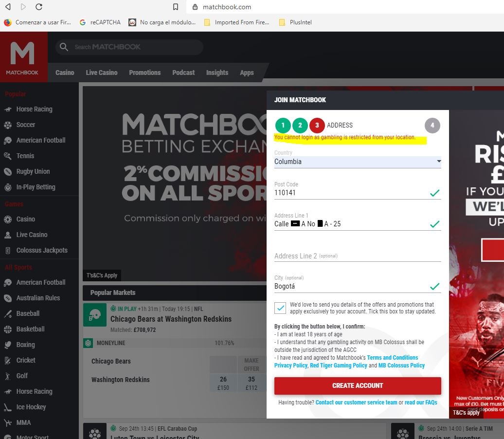Select Soccer in sidebar

pos(39,125)
